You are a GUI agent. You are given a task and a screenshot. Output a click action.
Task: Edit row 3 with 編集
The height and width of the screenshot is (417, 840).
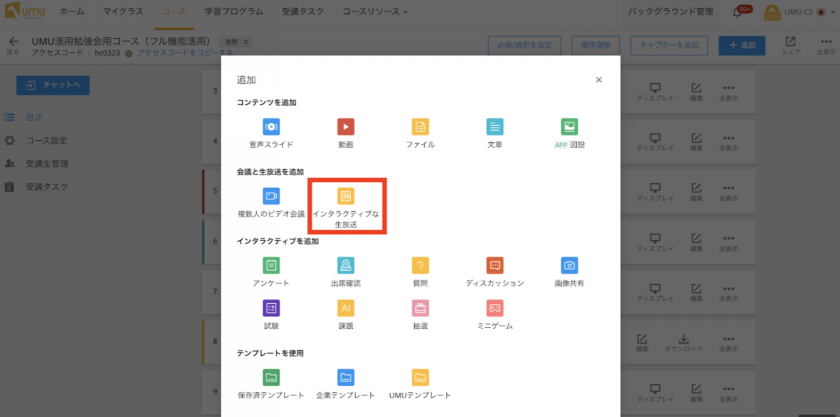pyautogui.click(x=696, y=92)
